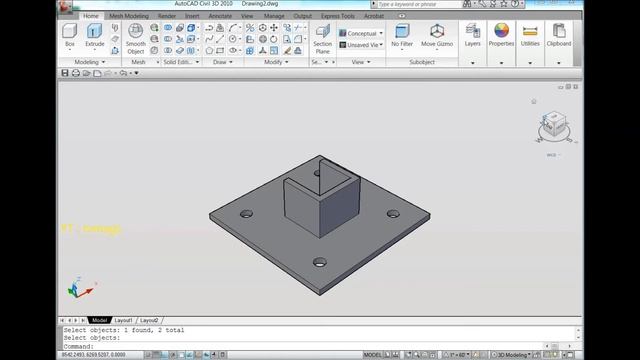The image size is (640, 360).
Task: Select the Rectangle tool in Draw panel
Action: pos(220,51)
